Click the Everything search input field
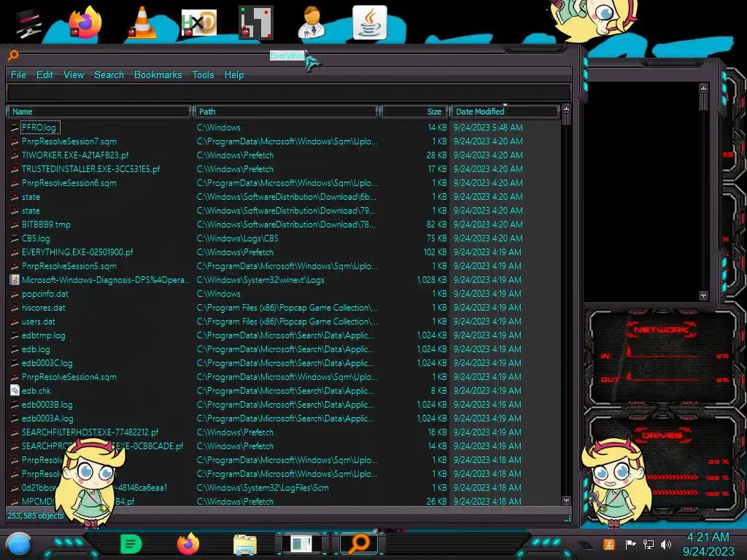Viewport: 747px width, 560px height. 289,92
